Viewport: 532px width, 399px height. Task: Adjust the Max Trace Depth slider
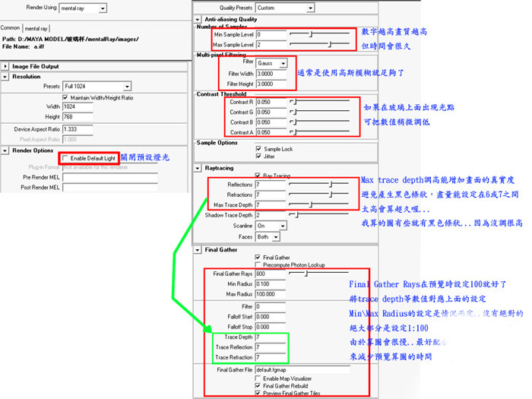click(x=311, y=204)
